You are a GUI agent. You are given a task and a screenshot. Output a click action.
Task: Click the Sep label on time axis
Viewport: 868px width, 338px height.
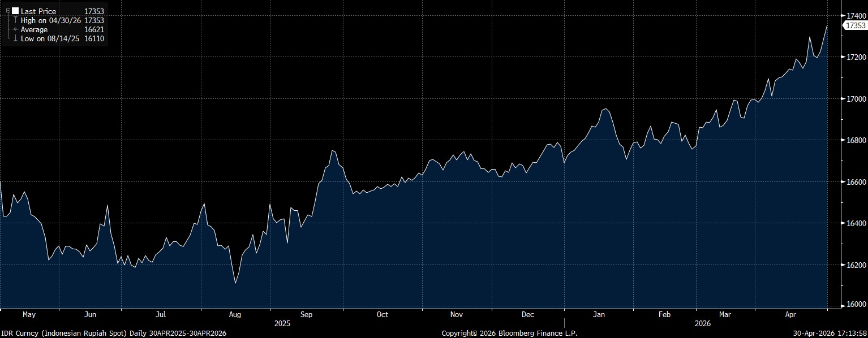click(306, 315)
